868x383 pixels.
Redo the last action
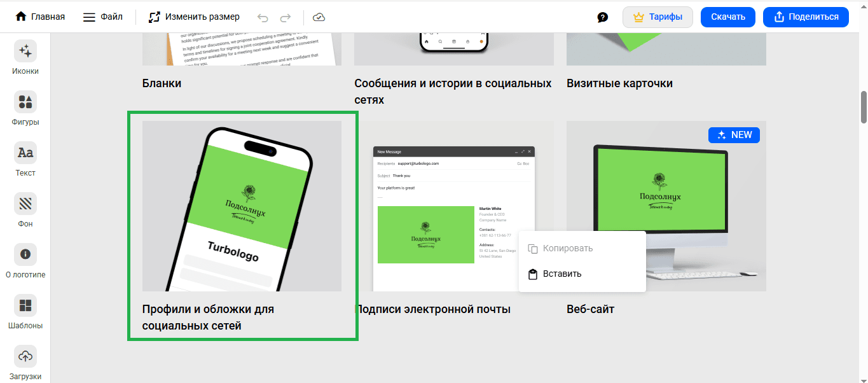click(x=286, y=17)
